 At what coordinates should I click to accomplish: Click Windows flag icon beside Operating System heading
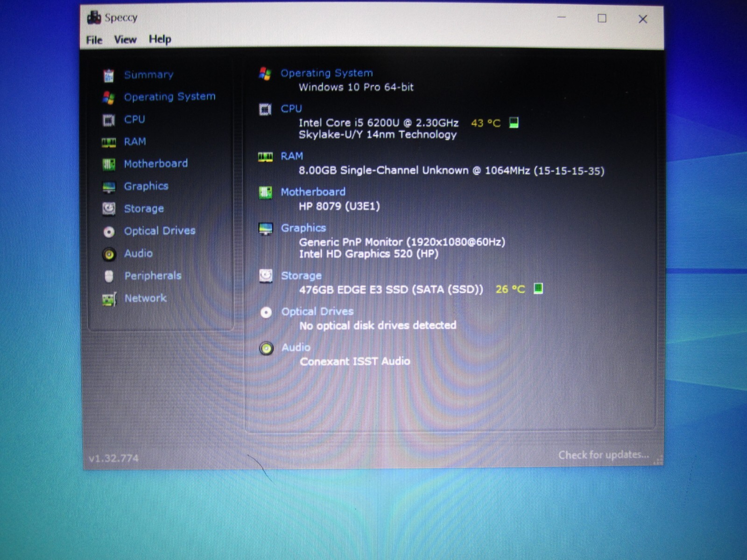[x=265, y=74]
